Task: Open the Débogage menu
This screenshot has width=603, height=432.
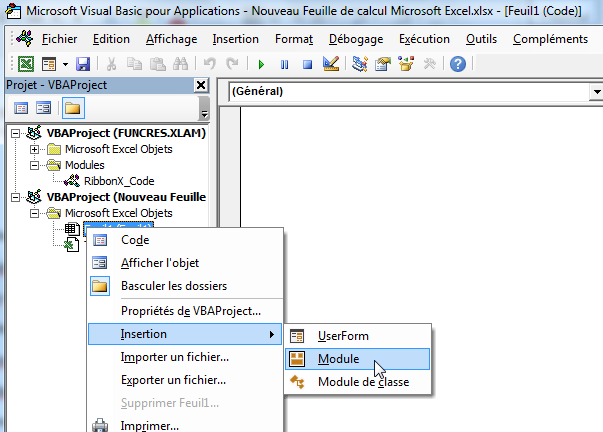Action: [x=355, y=39]
